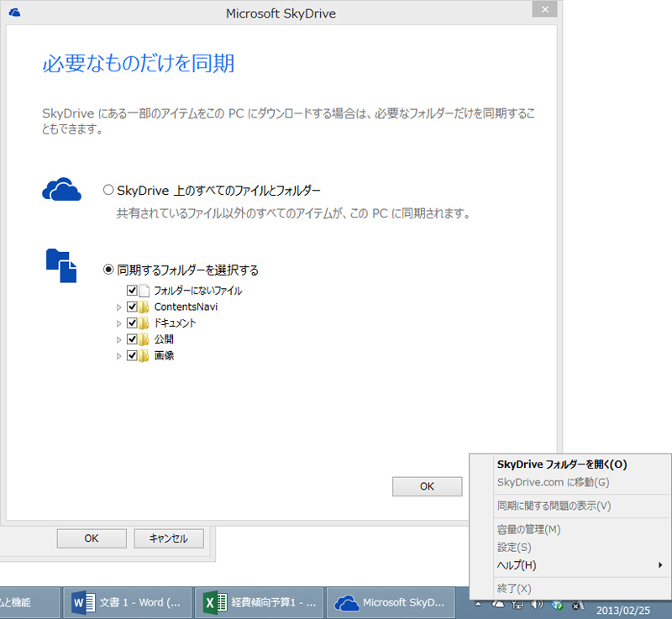Screen dimensions: 672x619
Task: Click OK in the SkyDrive sync dialog
Action: coord(427,486)
